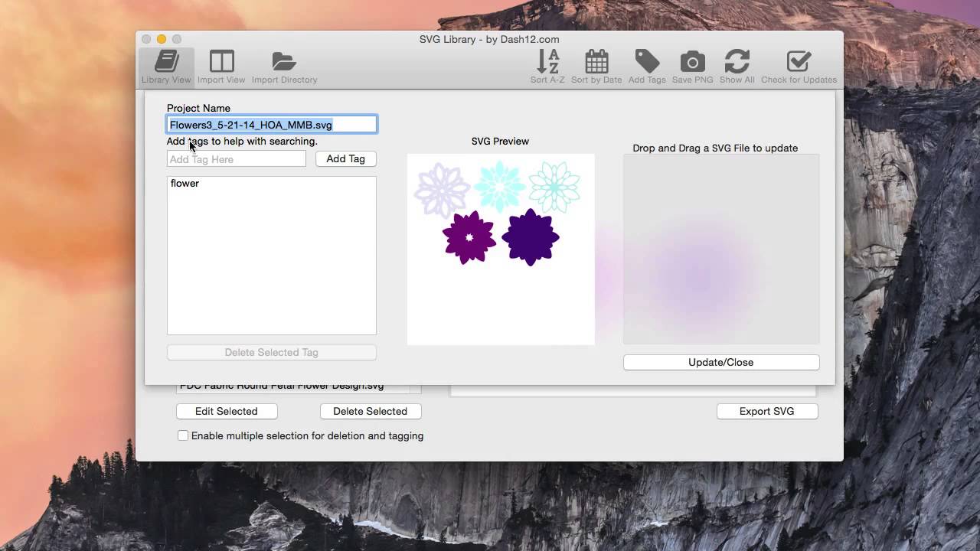Screen dimensions: 980x551
Task: Check for Updates in toolbar
Action: point(799,67)
